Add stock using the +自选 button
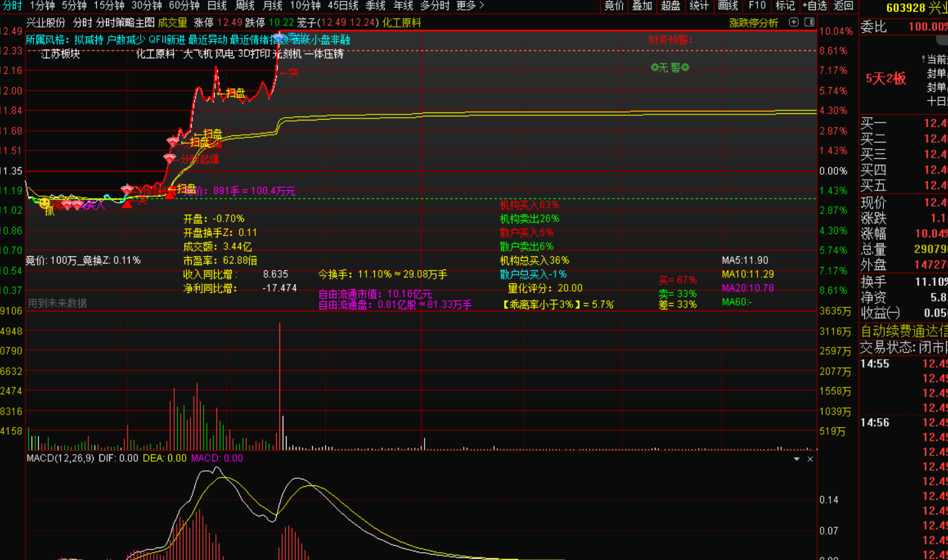 tap(815, 6)
